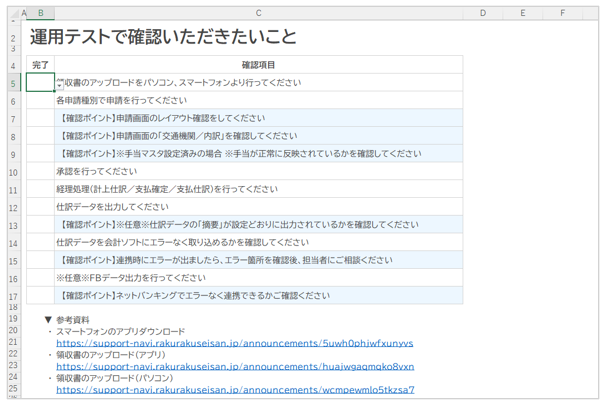Viewport: 605px width, 405px height.
Task: Click the 確認項目 header cell
Action: click(258, 65)
